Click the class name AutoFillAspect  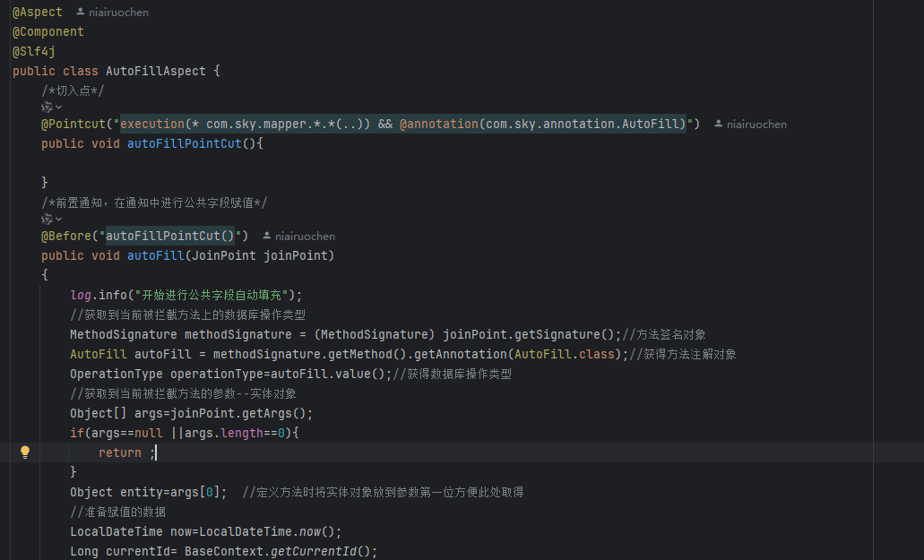tap(156, 72)
